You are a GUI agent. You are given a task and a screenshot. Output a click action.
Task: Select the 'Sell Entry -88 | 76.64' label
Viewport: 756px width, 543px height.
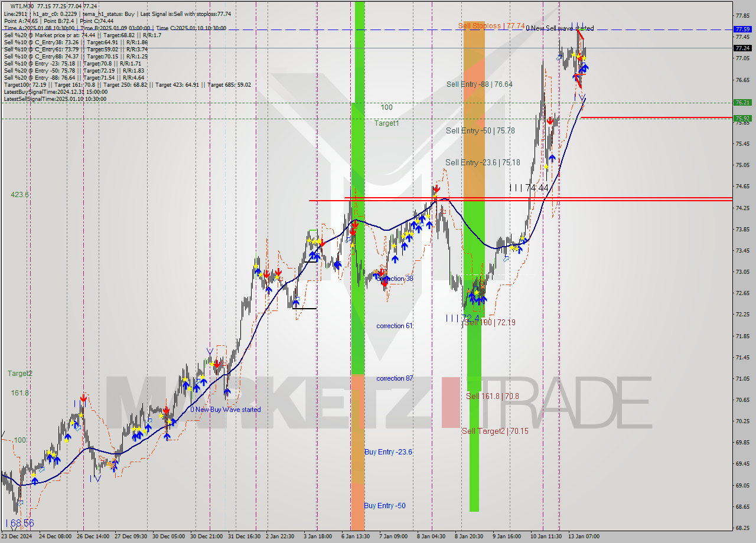[x=480, y=84]
